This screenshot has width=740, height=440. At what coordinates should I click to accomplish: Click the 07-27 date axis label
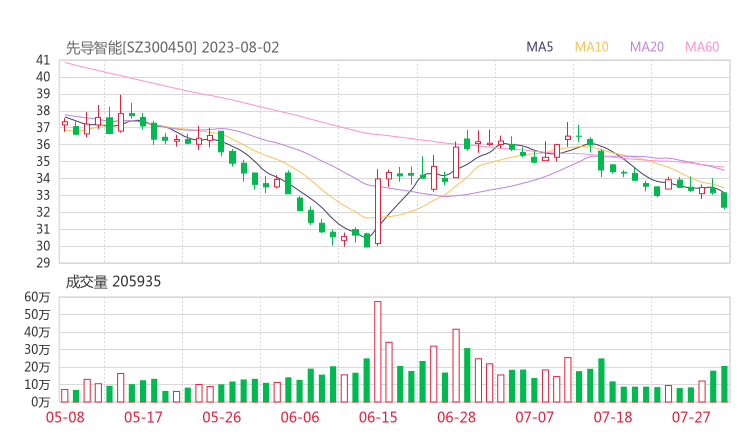(691, 417)
